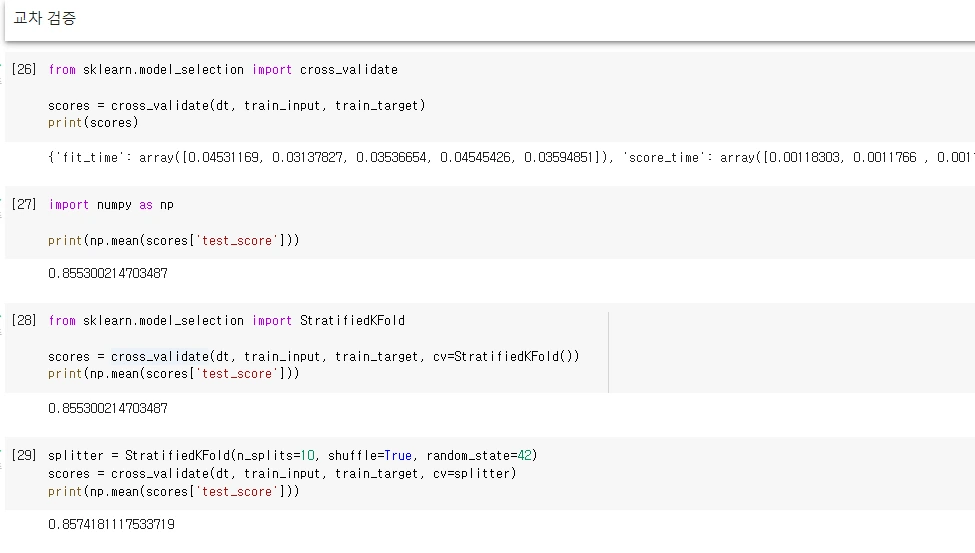Click 'import numpy as np' line
Image resolution: width=975 pixels, height=553 pixels.
pos(111,205)
